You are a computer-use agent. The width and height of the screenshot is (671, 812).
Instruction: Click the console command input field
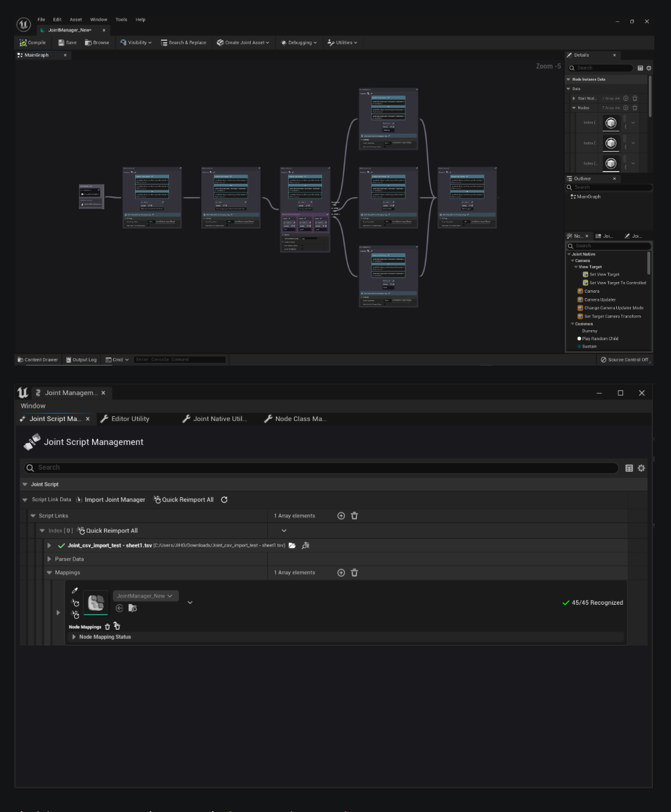point(179,360)
